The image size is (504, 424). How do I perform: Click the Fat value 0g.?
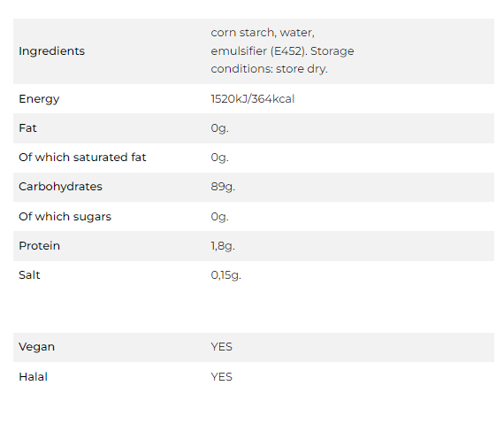[219, 128]
